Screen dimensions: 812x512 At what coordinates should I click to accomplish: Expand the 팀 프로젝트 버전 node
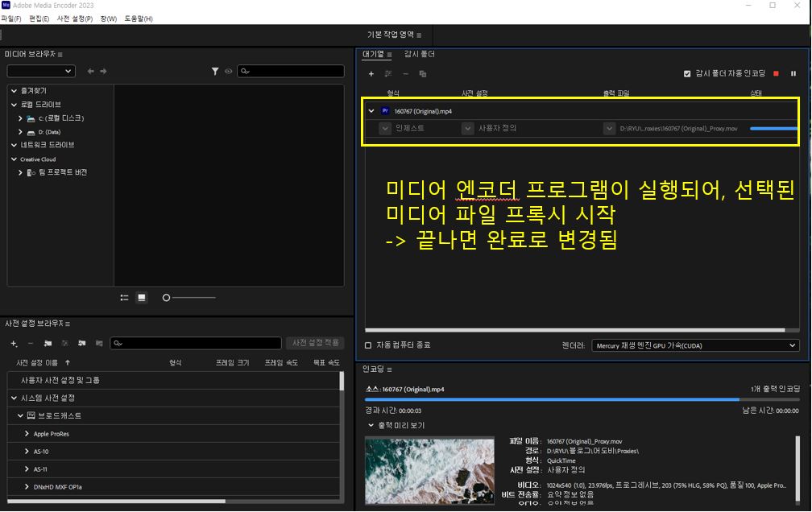(20, 172)
